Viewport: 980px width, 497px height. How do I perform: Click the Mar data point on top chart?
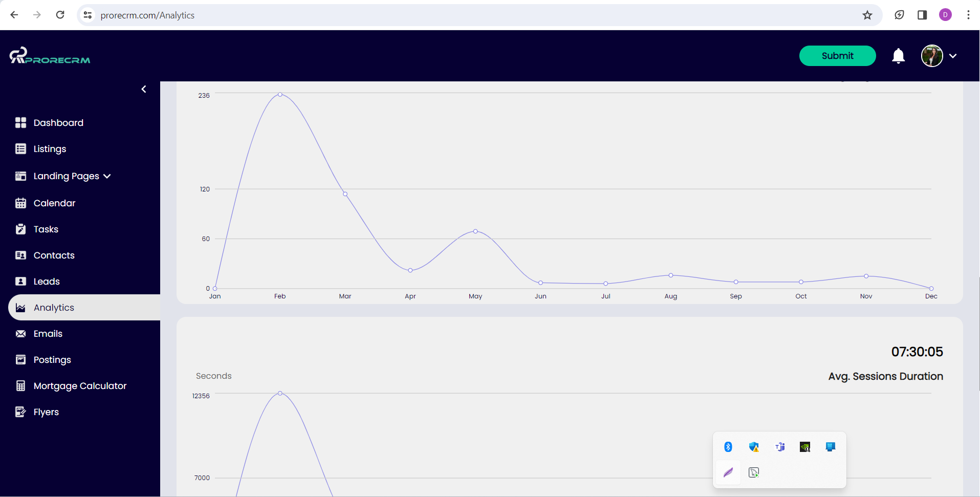[345, 194]
